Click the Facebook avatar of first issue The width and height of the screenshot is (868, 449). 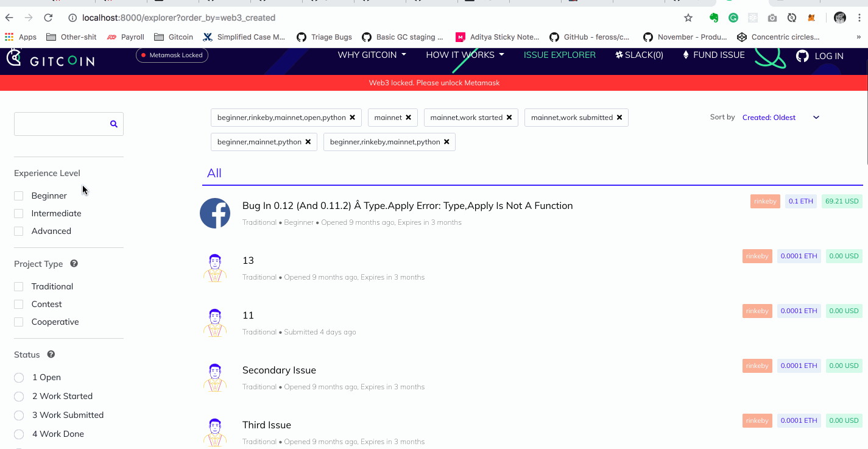(x=215, y=213)
